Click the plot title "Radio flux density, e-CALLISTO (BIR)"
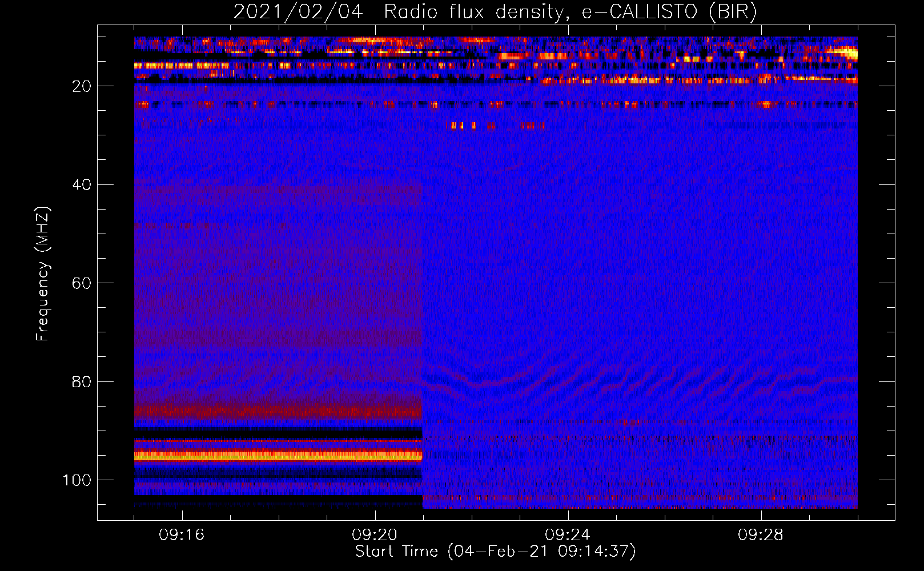Image resolution: width=924 pixels, height=571 pixels. tap(570, 12)
